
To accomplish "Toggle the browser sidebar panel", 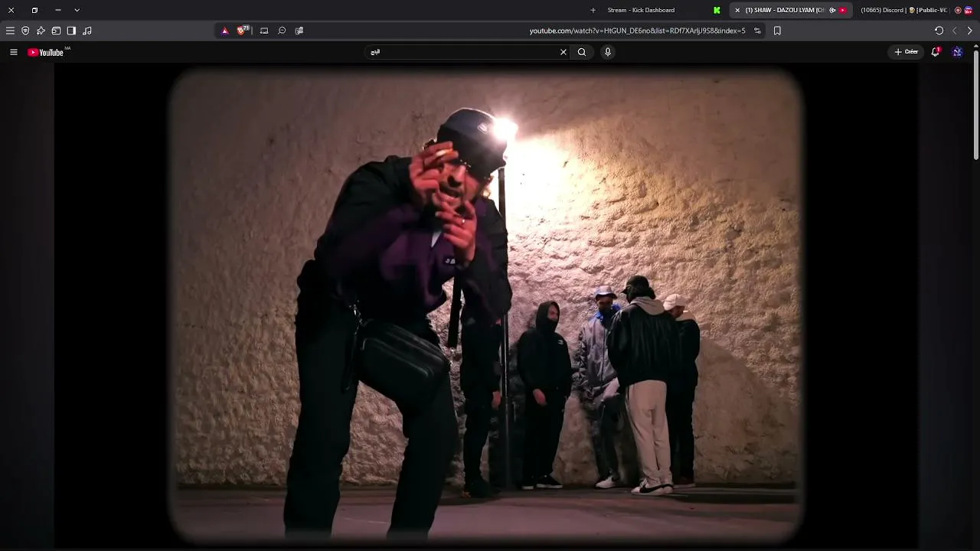I will pos(71,31).
